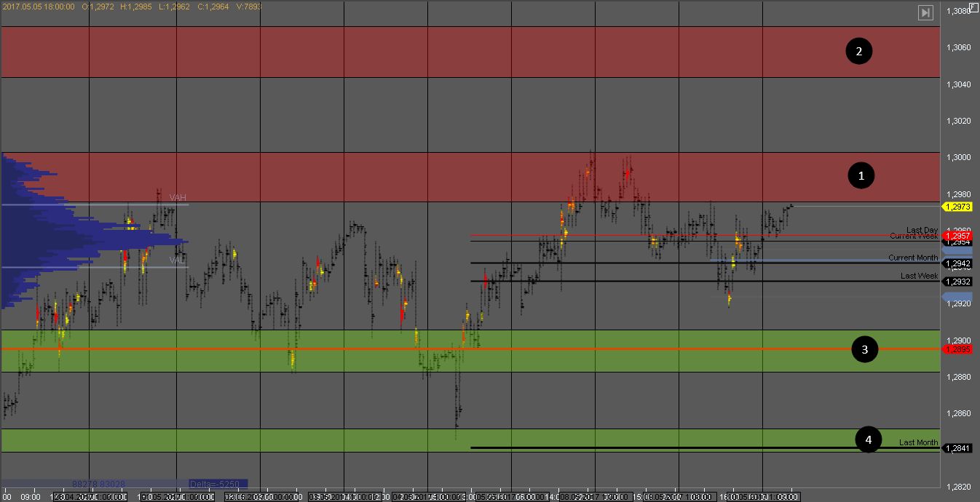
Task: Select the Last Month level line label
Action: (918, 442)
